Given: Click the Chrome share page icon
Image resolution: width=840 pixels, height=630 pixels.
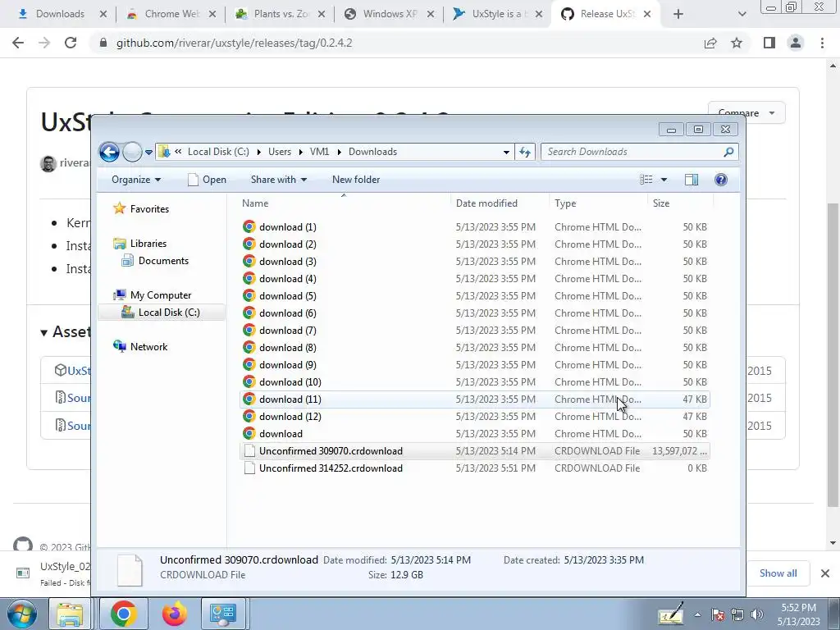Looking at the screenshot, I should 710,43.
